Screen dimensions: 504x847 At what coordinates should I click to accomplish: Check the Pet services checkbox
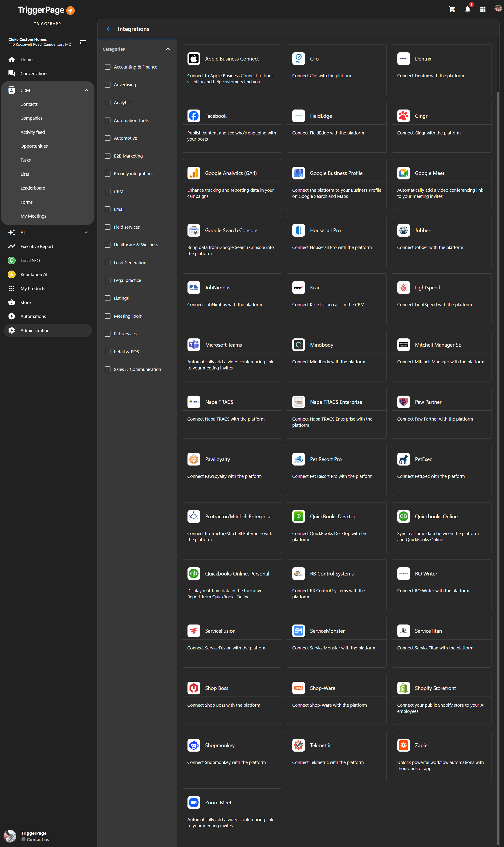click(108, 334)
